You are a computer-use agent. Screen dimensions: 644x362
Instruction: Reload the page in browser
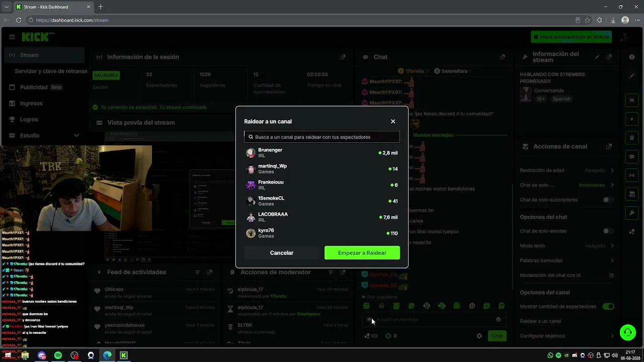tap(19, 20)
